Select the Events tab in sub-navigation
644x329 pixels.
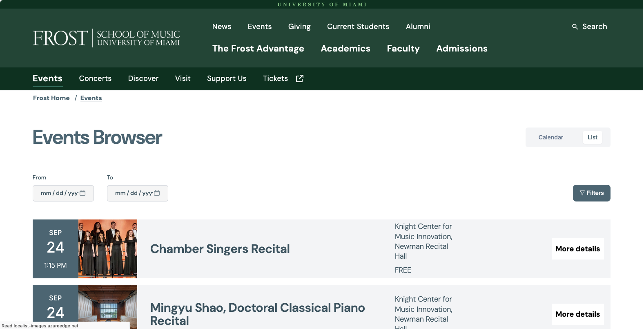(48, 78)
